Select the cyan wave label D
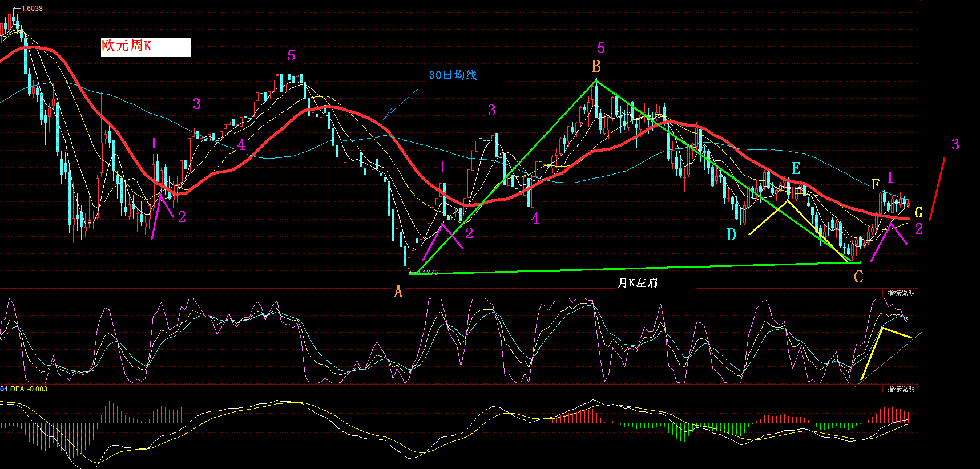This screenshot has height=469, width=980. coord(732,234)
